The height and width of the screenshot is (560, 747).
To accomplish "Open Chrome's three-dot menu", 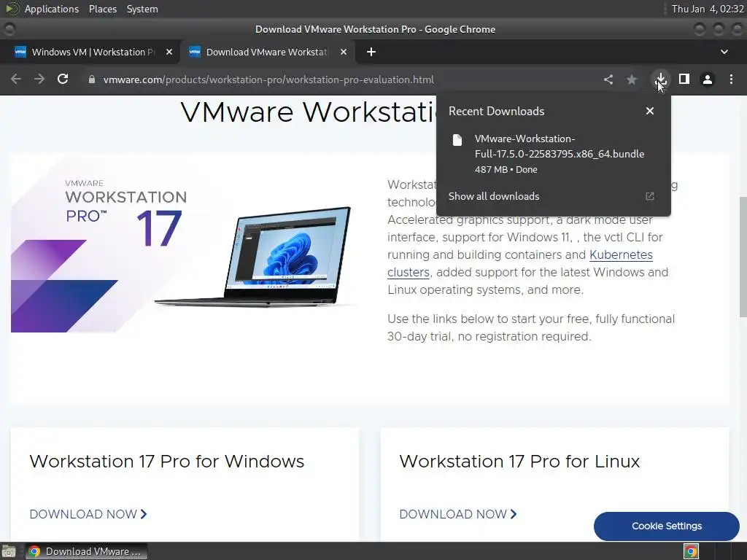I will point(731,79).
